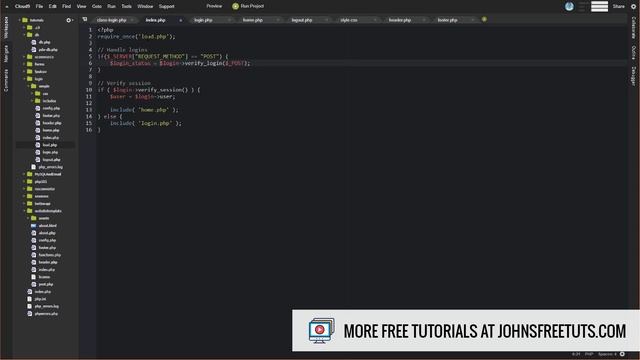This screenshot has width=640, height=360.
Task: Expand the .c9 folder arrow
Action: pos(24,27)
